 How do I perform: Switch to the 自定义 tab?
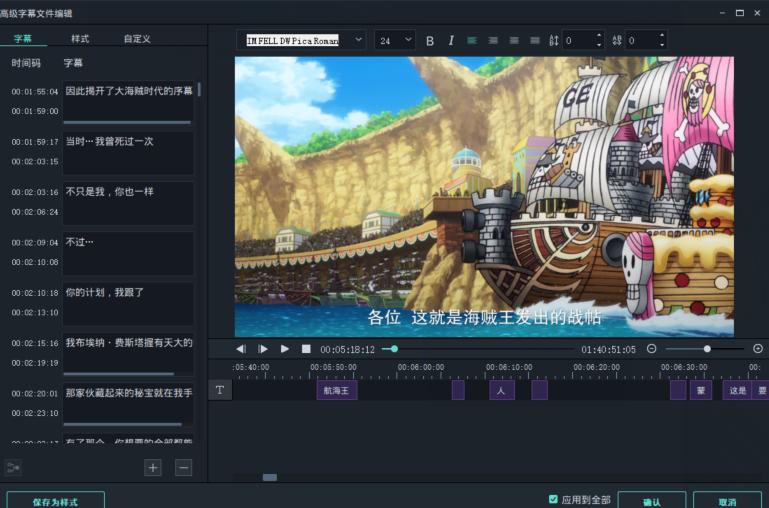pos(137,38)
